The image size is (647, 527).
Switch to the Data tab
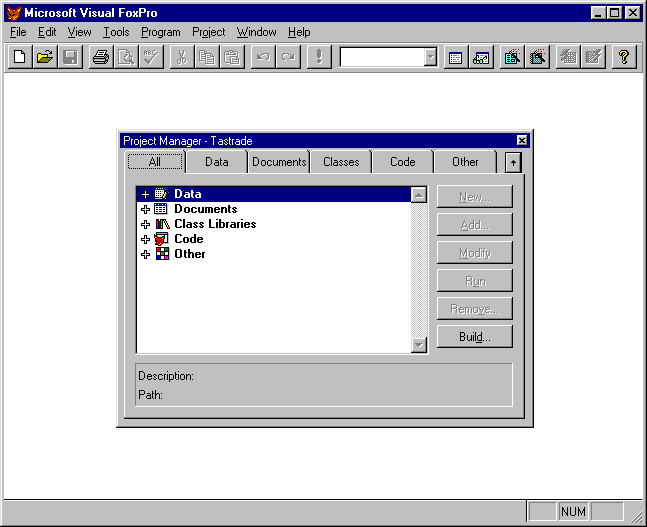point(217,162)
